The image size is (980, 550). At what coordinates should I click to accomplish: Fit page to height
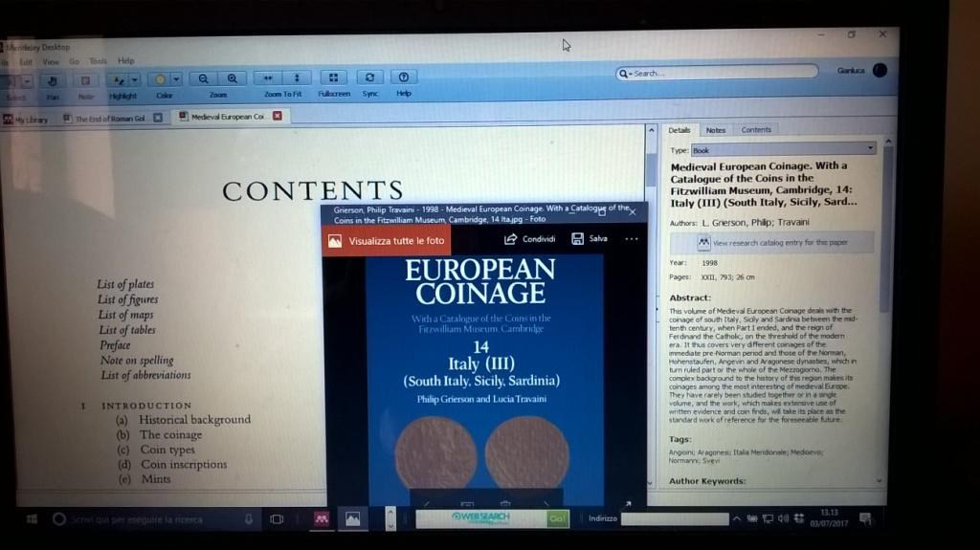coord(297,78)
